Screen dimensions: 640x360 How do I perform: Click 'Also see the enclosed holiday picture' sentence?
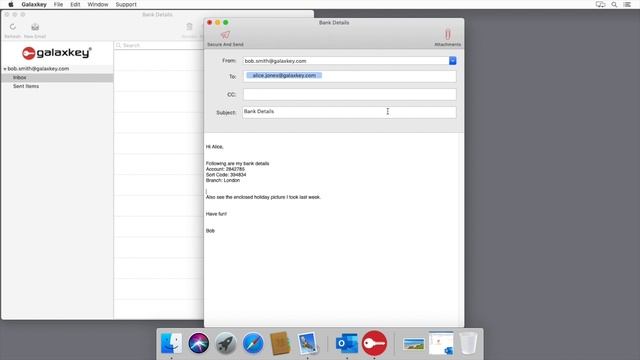[263, 197]
